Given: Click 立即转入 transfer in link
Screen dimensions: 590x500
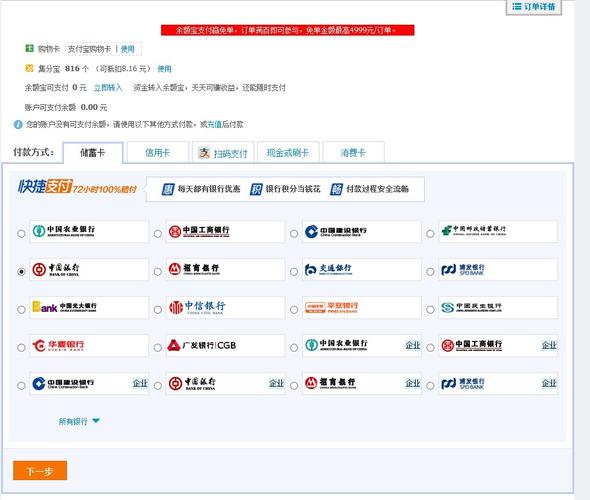Looking at the screenshot, I should (x=108, y=88).
